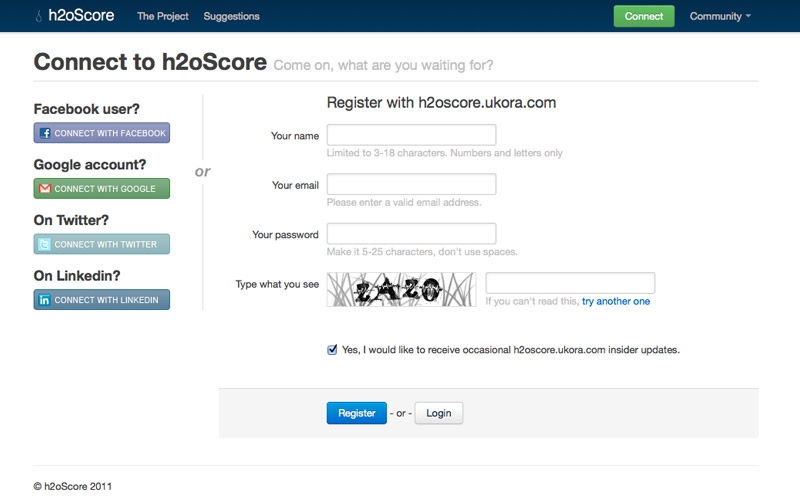Expand the Community dropdown menu
800x500 pixels.
[720, 16]
